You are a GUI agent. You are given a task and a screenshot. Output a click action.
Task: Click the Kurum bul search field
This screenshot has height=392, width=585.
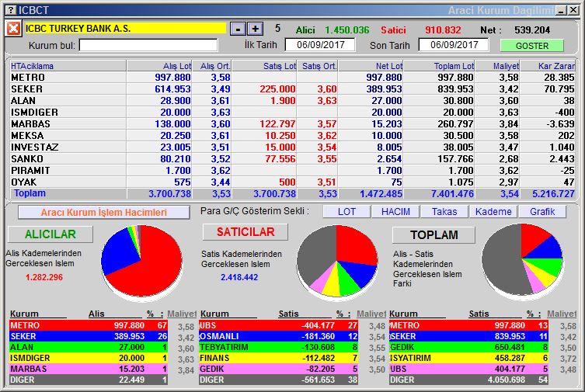(148, 46)
